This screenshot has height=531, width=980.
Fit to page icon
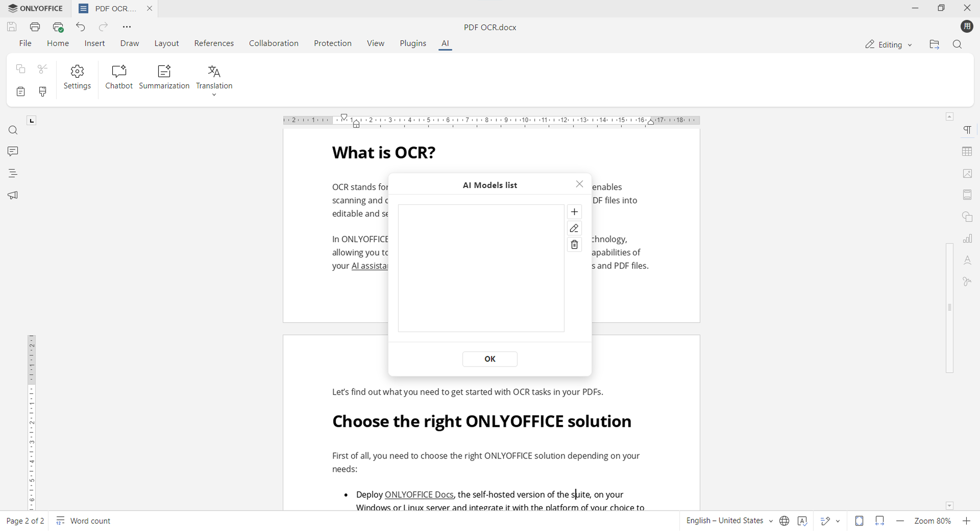coord(860,521)
